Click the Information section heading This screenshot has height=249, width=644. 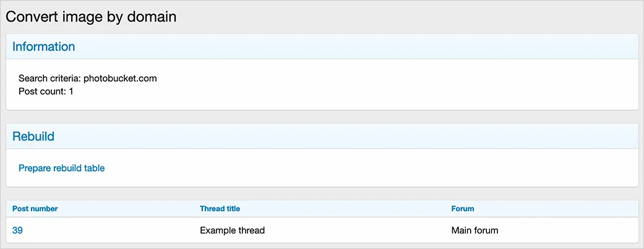(43, 46)
